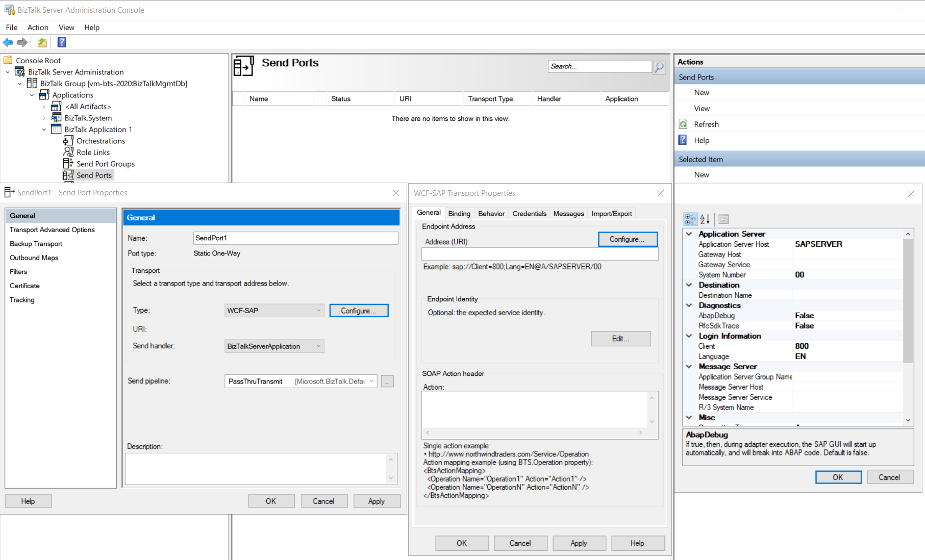925x560 pixels.
Task: Select the Categorized view icon in property grid
Action: [691, 219]
